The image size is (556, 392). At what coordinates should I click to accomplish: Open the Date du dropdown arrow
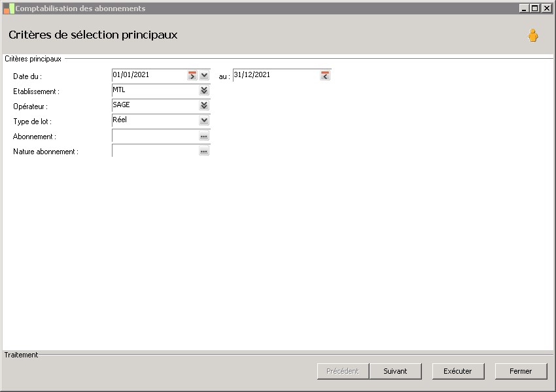click(x=204, y=75)
